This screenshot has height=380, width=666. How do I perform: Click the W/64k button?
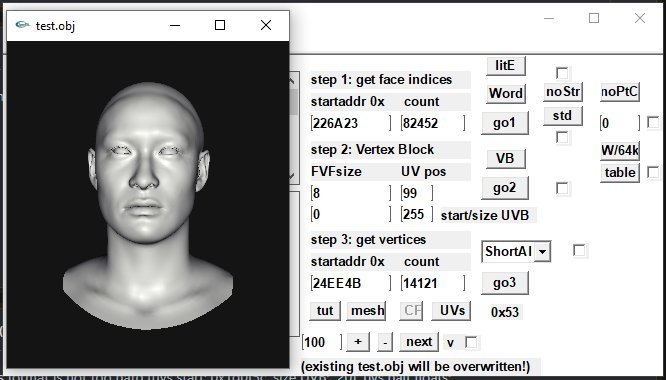tap(620, 150)
